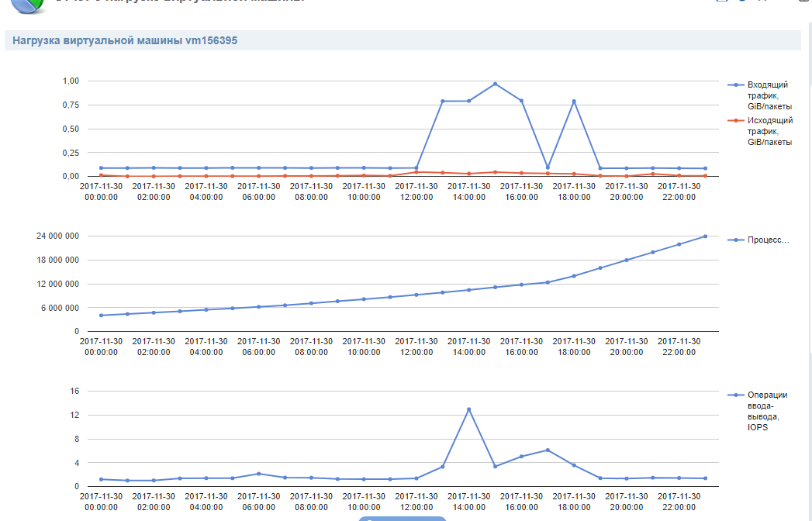Collapse the Нагрузка виртуальной машины vm156395 section header

pos(125,40)
